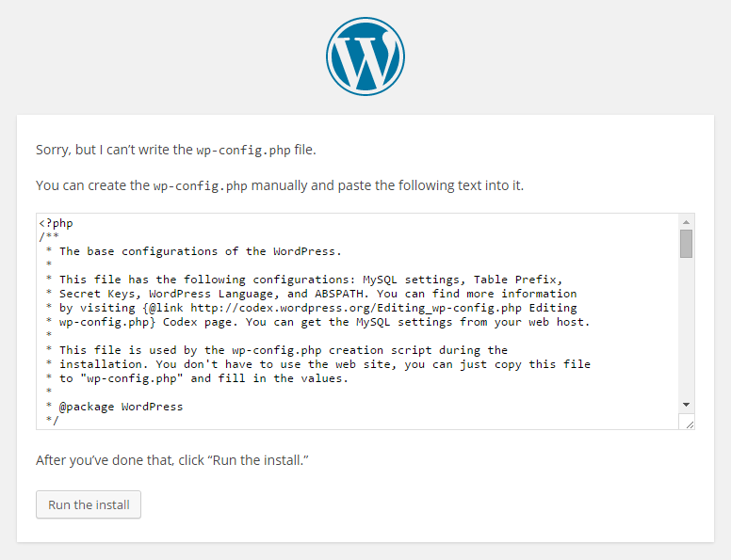The height and width of the screenshot is (560, 731).
Task: Place cursor on the "<?php" line
Action: (57, 223)
